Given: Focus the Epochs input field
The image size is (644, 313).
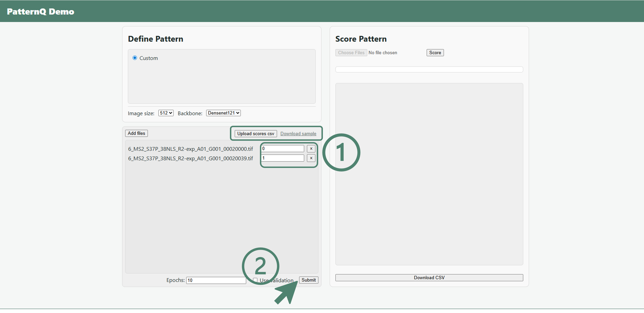Looking at the screenshot, I should click(x=216, y=280).
